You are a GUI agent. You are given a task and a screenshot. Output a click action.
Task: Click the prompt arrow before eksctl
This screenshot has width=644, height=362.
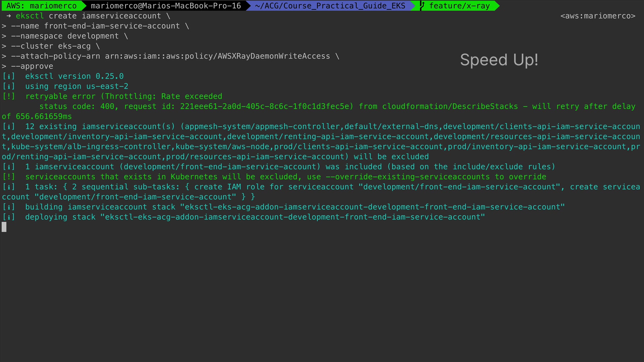point(8,16)
